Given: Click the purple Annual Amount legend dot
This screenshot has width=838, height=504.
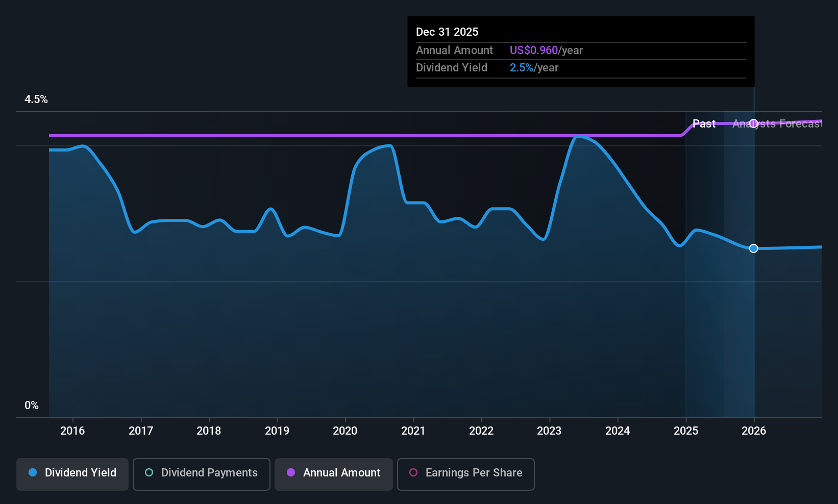Looking at the screenshot, I should 291,472.
